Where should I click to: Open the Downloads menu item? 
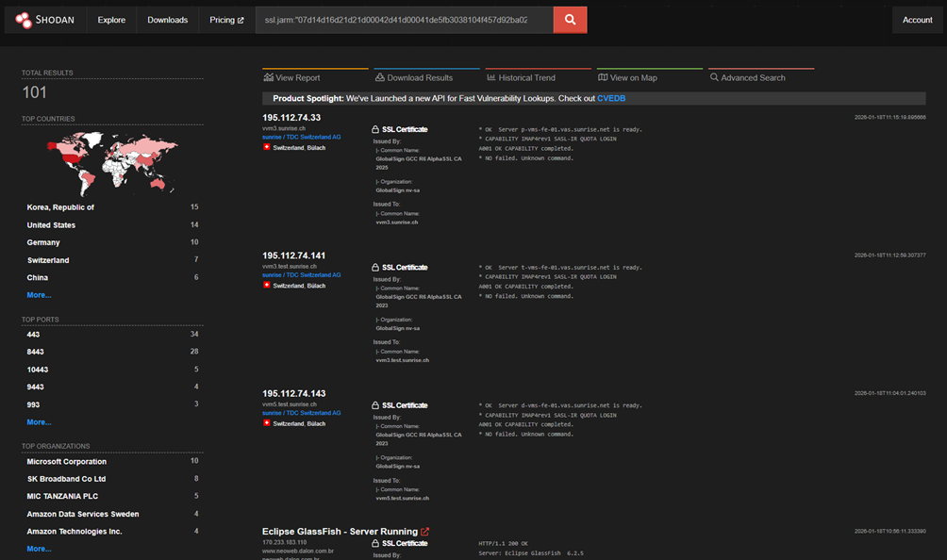tap(167, 20)
